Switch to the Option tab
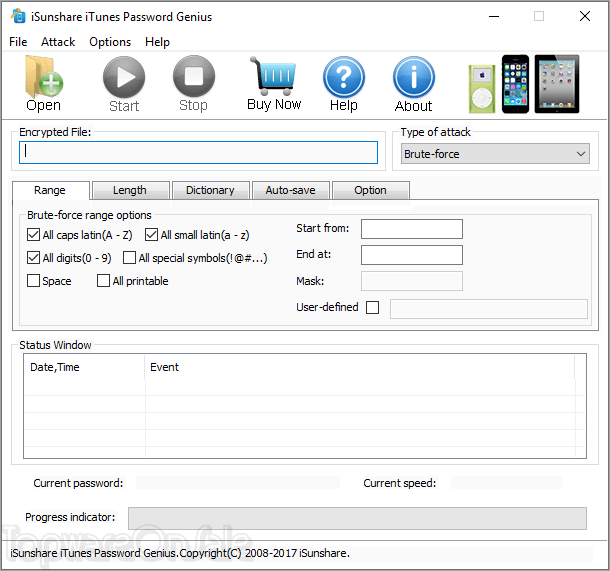Viewport: 610px width, 571px height. pyautogui.click(x=370, y=190)
